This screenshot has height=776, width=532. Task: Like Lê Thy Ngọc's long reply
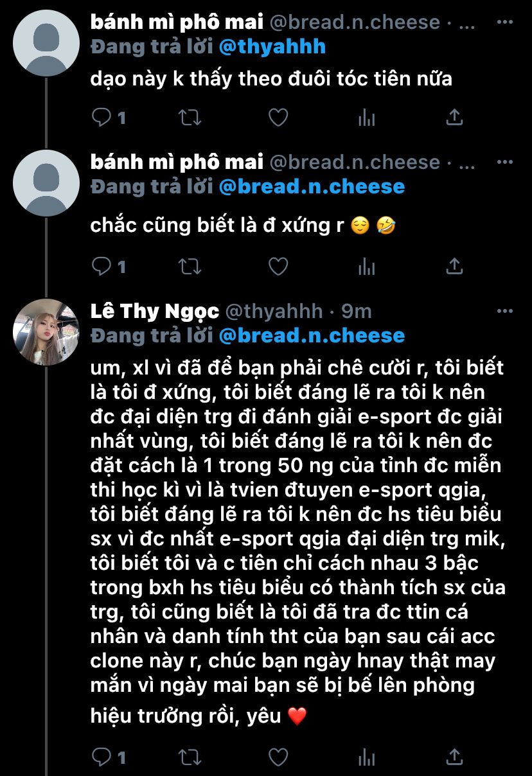[x=278, y=757]
